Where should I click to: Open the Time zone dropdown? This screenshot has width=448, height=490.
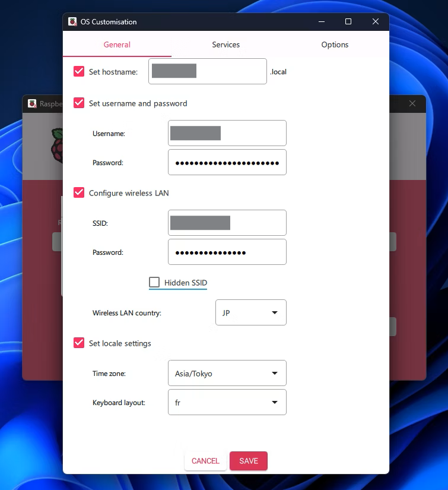[227, 373]
